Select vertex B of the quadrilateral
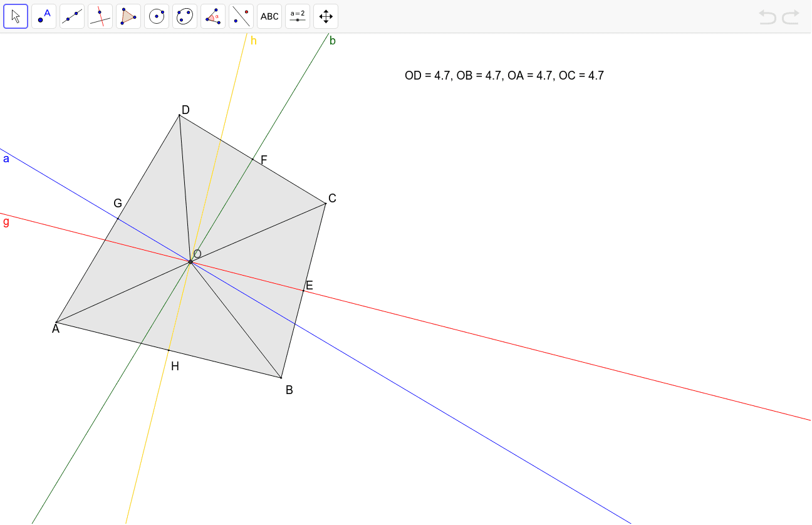The image size is (812, 525). [281, 378]
